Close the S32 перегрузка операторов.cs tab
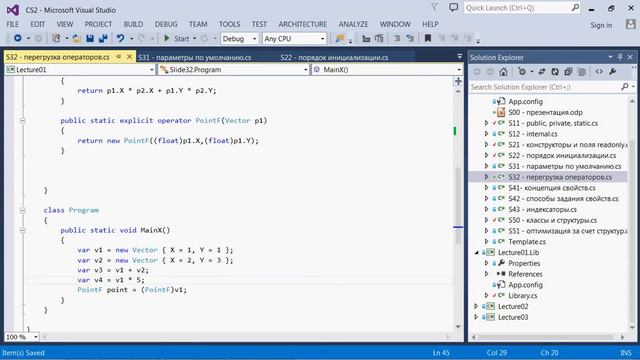640x360 pixels. tap(130, 57)
